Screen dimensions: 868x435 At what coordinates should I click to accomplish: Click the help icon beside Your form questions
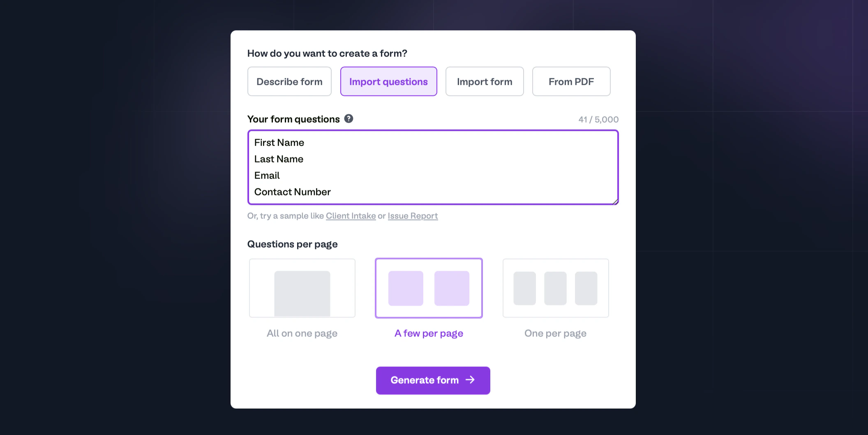click(348, 119)
